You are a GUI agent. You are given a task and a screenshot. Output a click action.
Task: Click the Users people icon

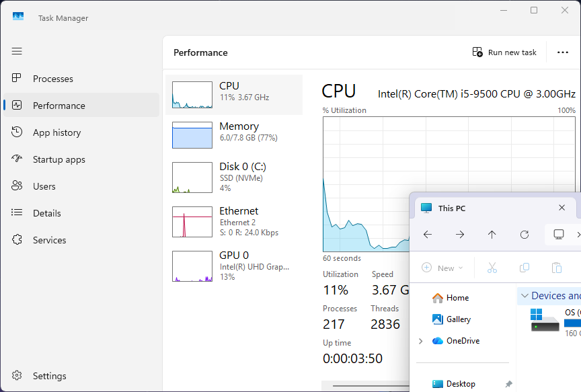[x=17, y=186]
